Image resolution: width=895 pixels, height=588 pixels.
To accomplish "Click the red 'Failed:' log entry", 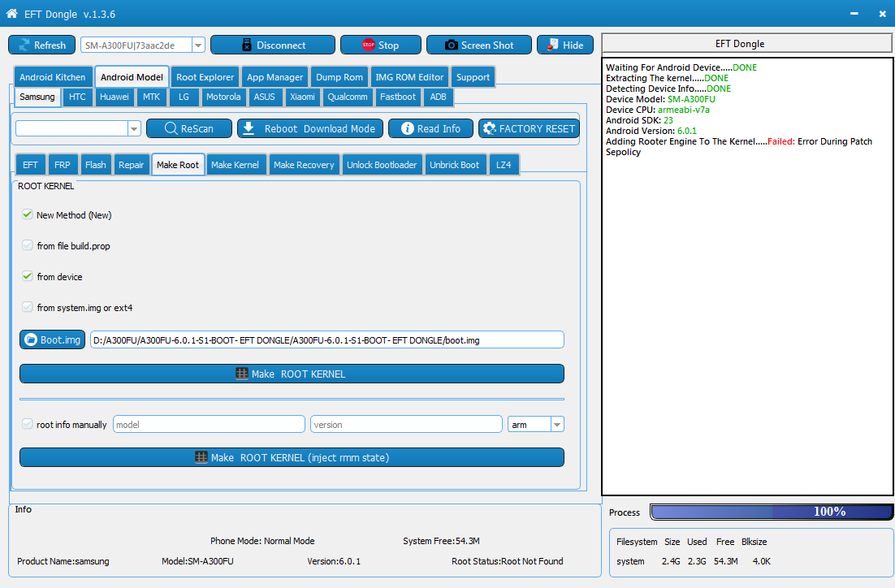I will pyautogui.click(x=780, y=141).
